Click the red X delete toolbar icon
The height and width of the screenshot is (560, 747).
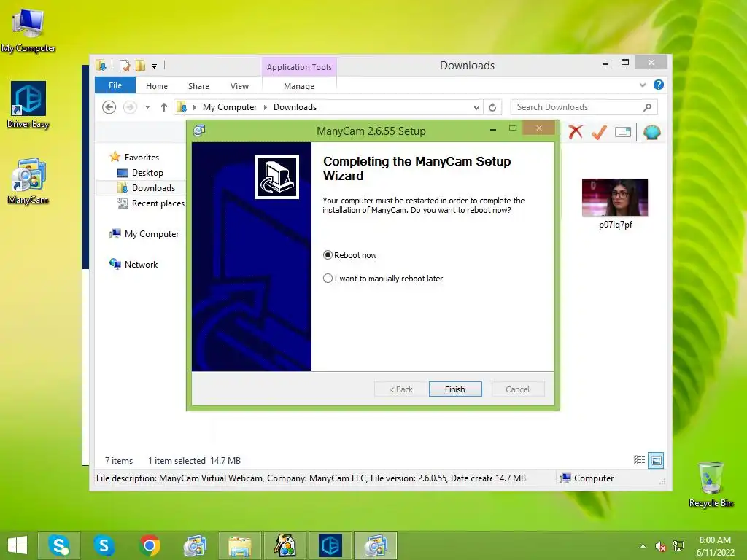(576, 131)
